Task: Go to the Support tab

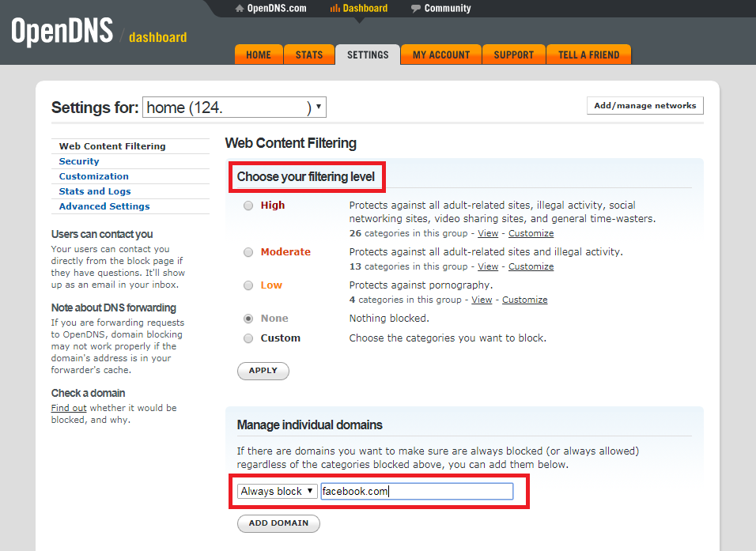Action: coord(513,55)
